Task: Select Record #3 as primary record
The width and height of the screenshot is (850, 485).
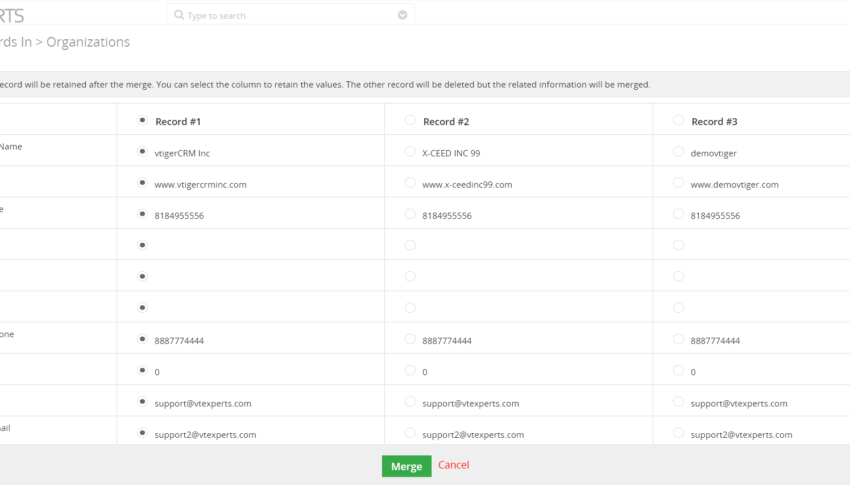Action: click(678, 120)
